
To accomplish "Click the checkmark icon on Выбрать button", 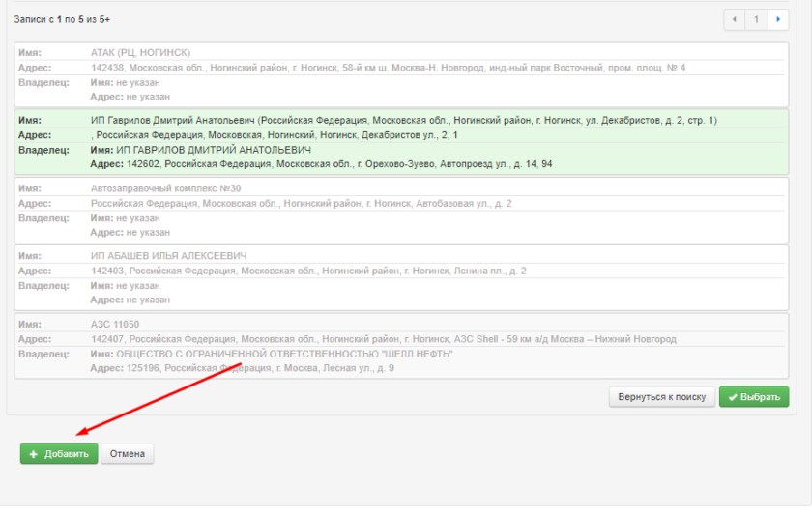I will tap(733, 397).
